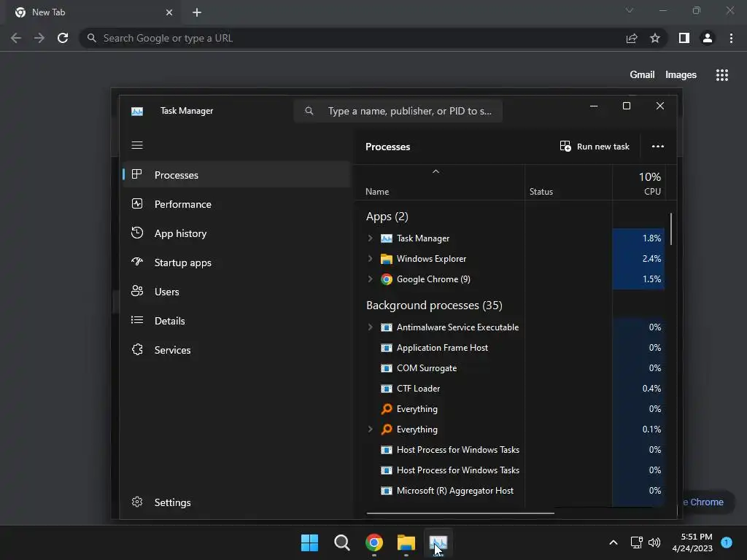Screen dimensions: 747x560
Task: Click the CTF Loader process icon
Action: (387, 389)
